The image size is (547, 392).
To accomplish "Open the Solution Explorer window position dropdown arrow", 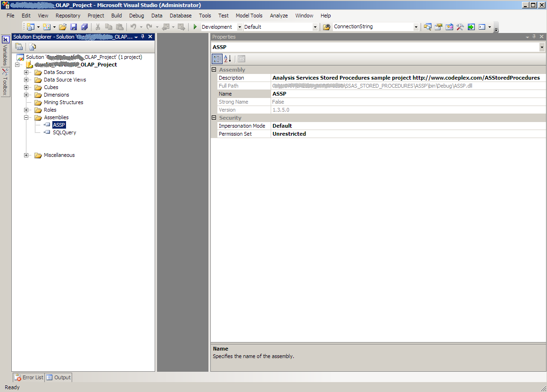I will pyautogui.click(x=136, y=37).
